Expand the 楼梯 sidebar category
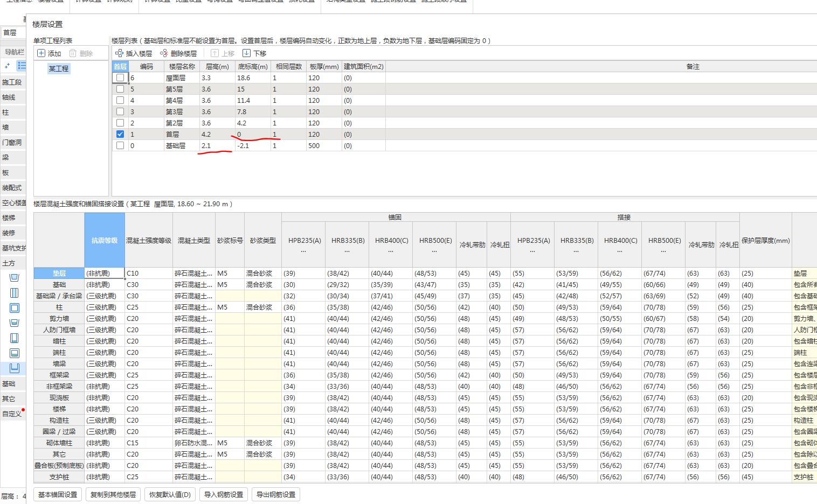 point(13,218)
